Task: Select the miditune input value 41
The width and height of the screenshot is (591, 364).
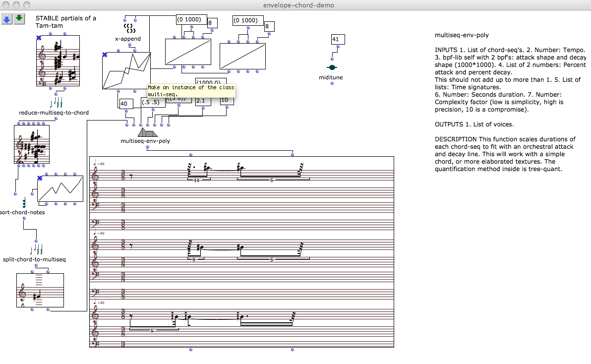Action: click(336, 39)
